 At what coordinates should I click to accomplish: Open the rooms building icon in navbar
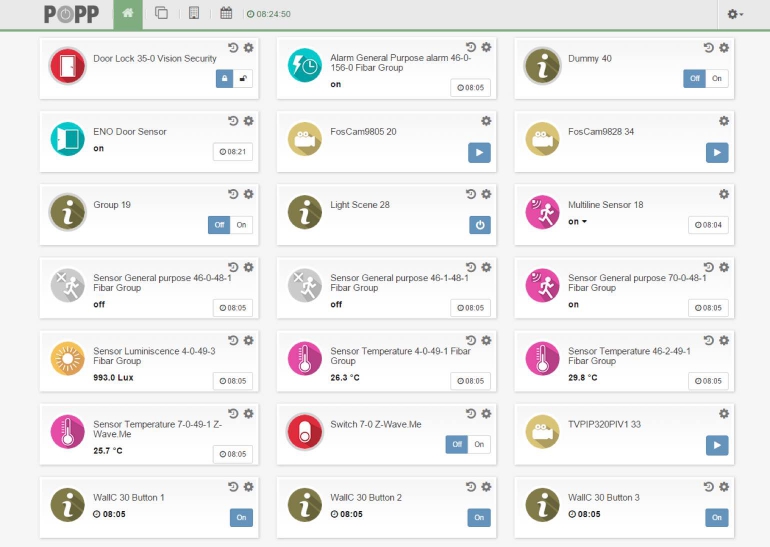tap(194, 14)
